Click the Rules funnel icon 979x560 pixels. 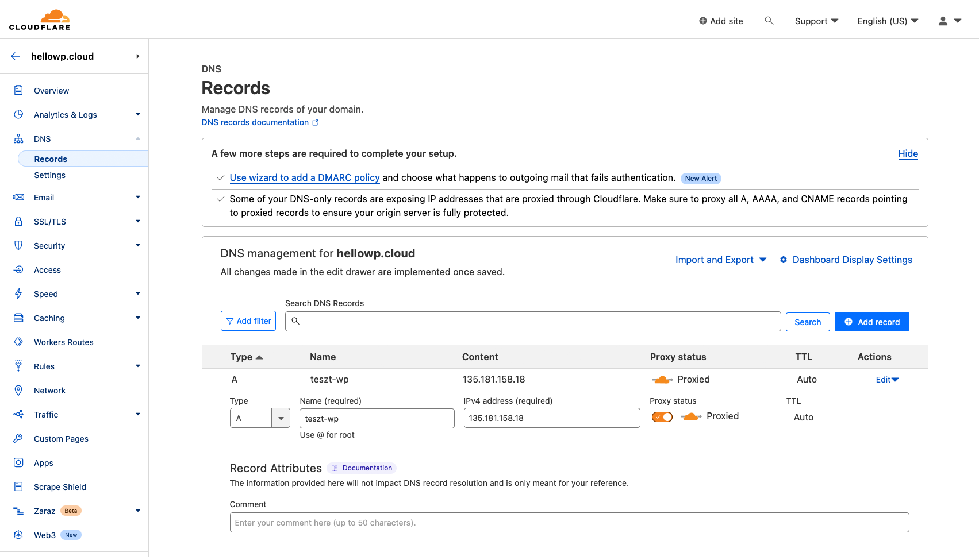coord(18,366)
